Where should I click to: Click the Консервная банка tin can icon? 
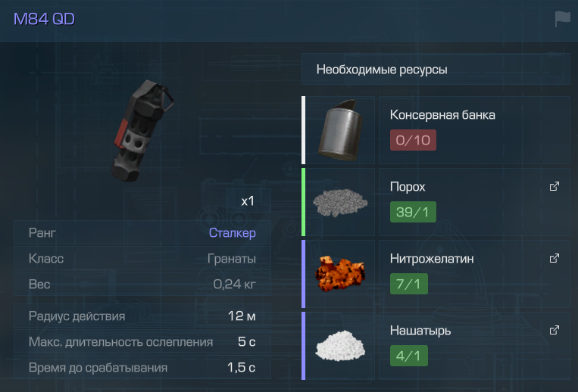point(341,130)
